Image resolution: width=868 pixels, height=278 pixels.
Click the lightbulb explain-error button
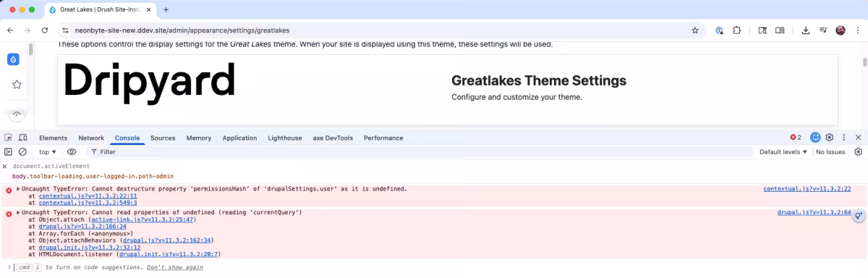[x=859, y=216]
